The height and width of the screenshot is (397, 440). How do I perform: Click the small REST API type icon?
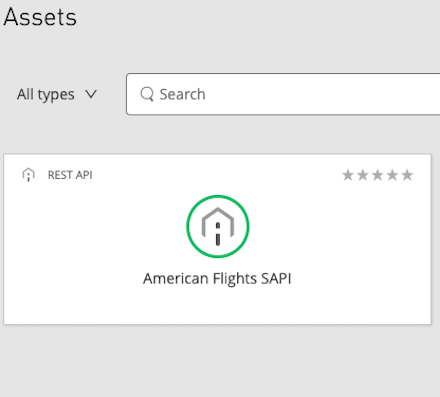[x=28, y=175]
